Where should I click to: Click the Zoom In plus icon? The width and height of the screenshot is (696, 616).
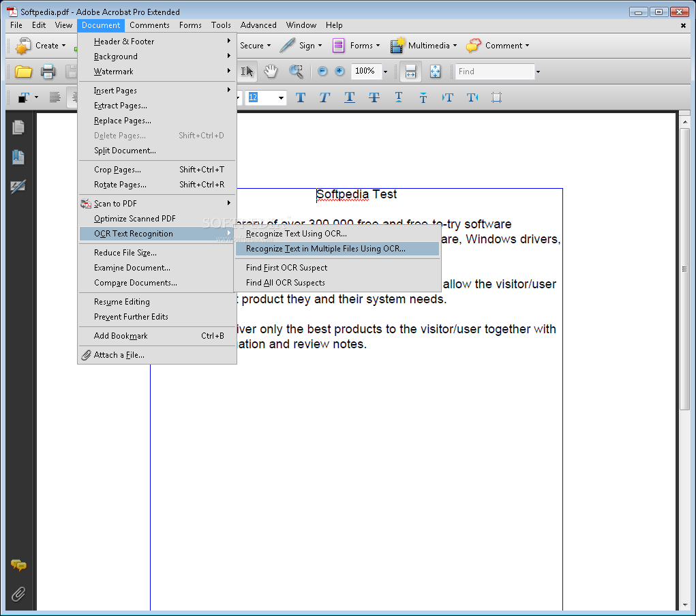point(339,71)
